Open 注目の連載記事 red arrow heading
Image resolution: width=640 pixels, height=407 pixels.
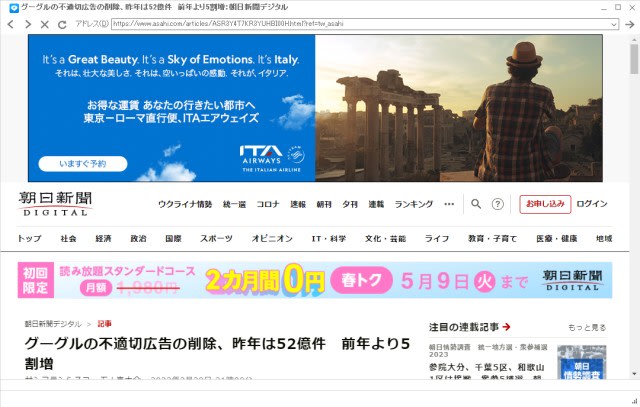469,327
